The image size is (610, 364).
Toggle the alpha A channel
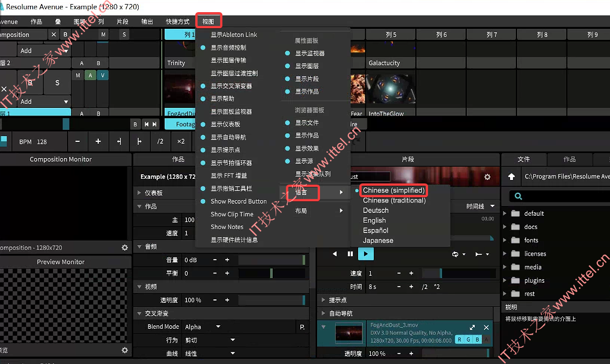pos(486,340)
